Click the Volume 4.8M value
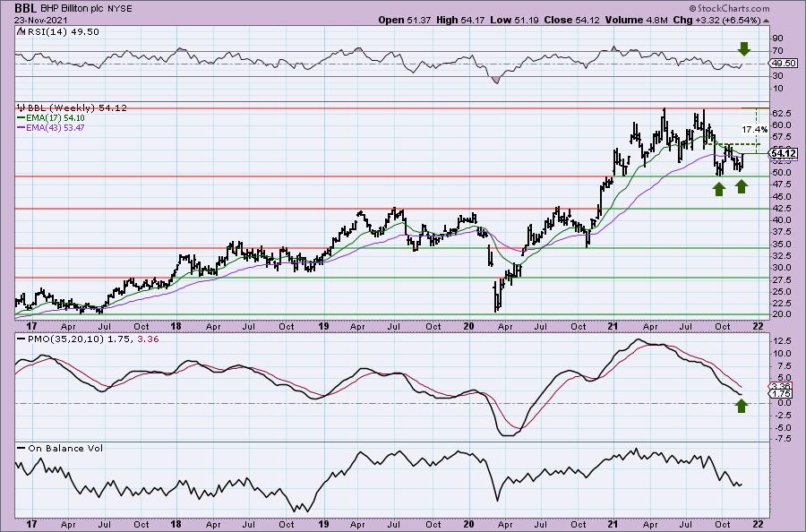The image size is (806, 532). [637, 20]
